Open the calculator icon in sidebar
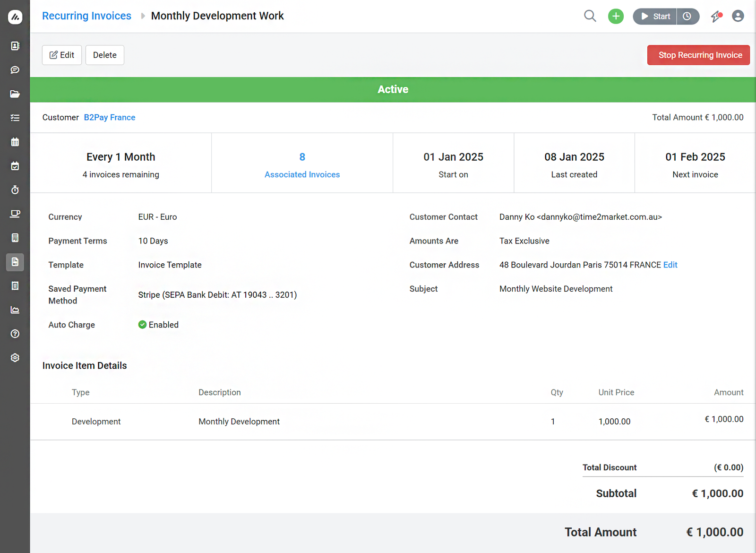The image size is (756, 553). (x=15, y=238)
